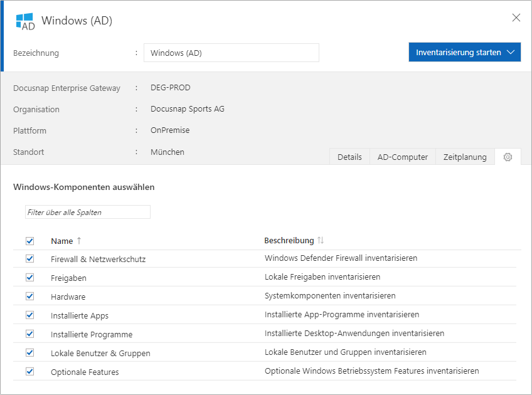Toggle the select-all header checkbox
This screenshot has height=395, width=532.
click(x=30, y=241)
